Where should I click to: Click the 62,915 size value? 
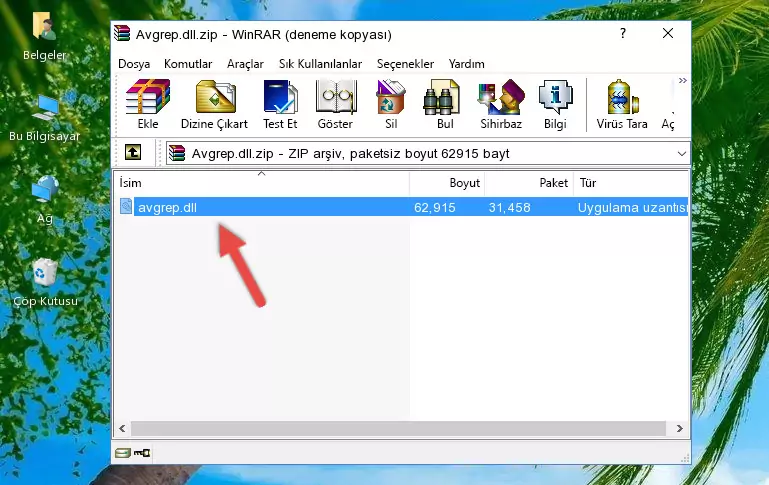point(435,208)
